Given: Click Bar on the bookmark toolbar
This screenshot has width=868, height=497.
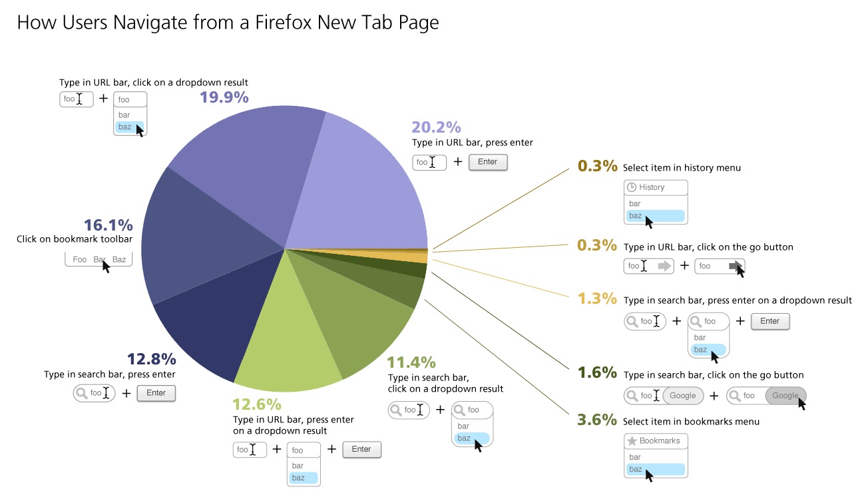Looking at the screenshot, I should coord(99,260).
